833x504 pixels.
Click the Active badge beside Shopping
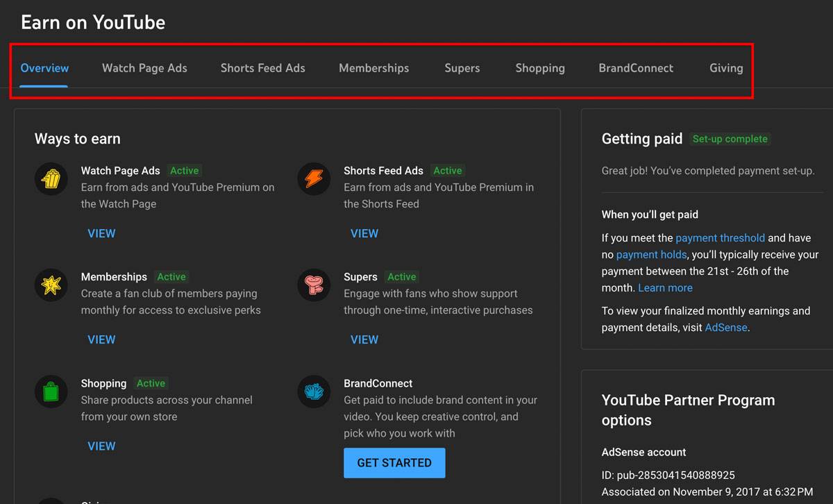point(151,383)
